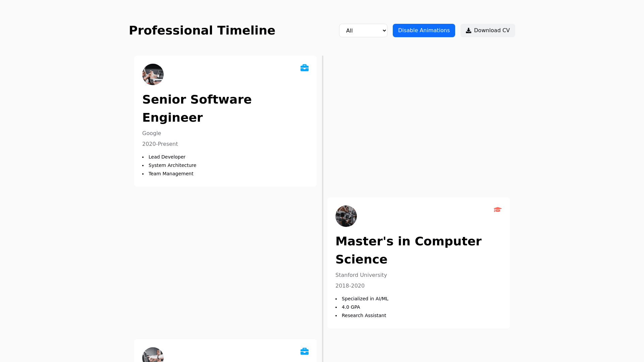Toggle the Disable Animations button

pos(424,31)
